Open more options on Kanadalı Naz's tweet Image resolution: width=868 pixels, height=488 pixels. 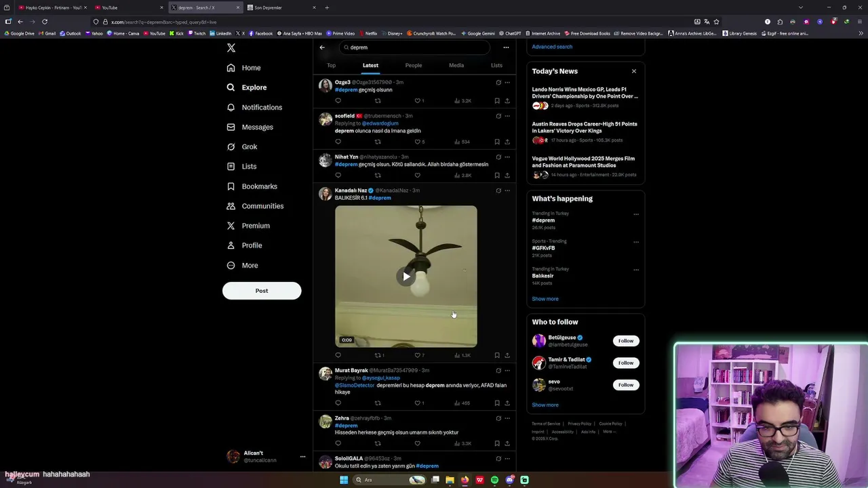coord(507,190)
